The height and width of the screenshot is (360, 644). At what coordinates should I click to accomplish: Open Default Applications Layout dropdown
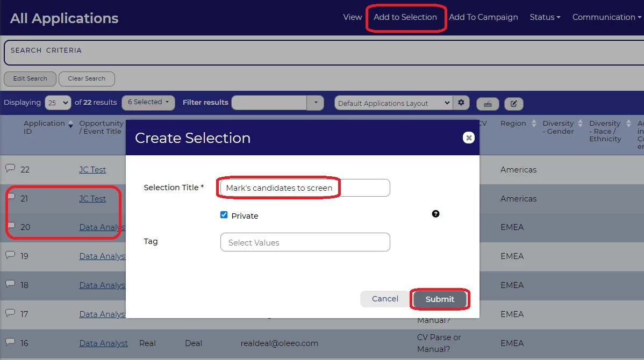pyautogui.click(x=393, y=103)
